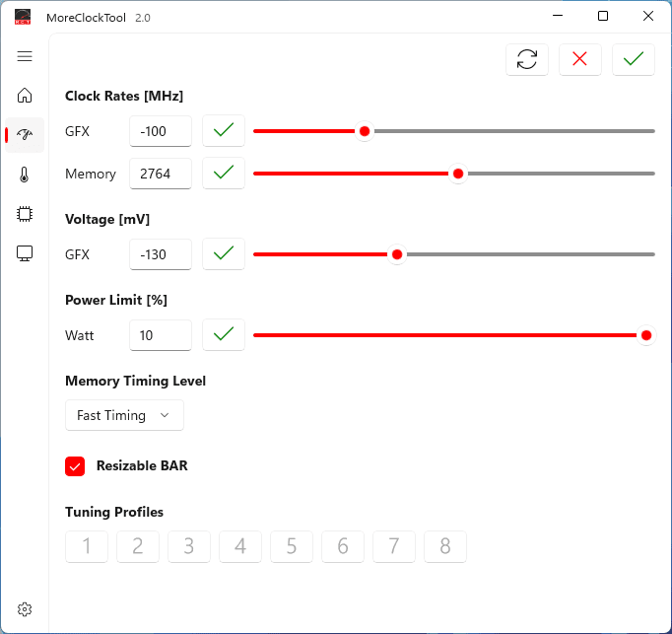
Task: Open the chip hardware info page
Action: point(25,214)
